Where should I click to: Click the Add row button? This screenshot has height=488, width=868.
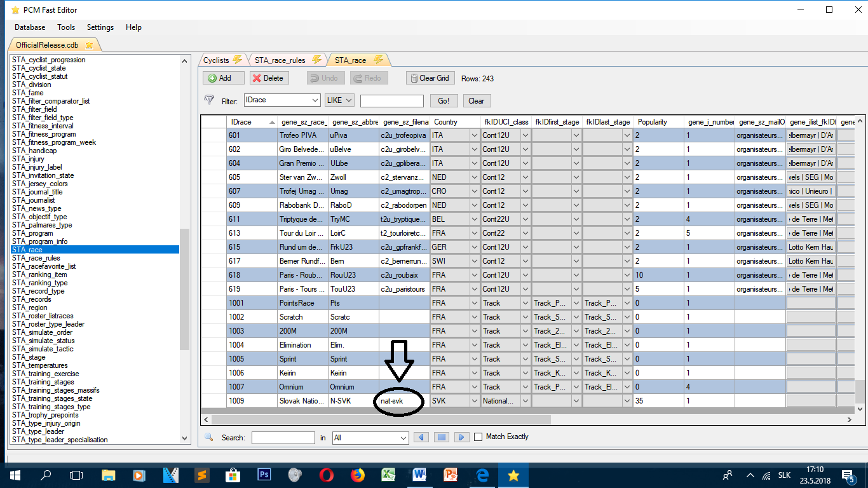pos(224,78)
